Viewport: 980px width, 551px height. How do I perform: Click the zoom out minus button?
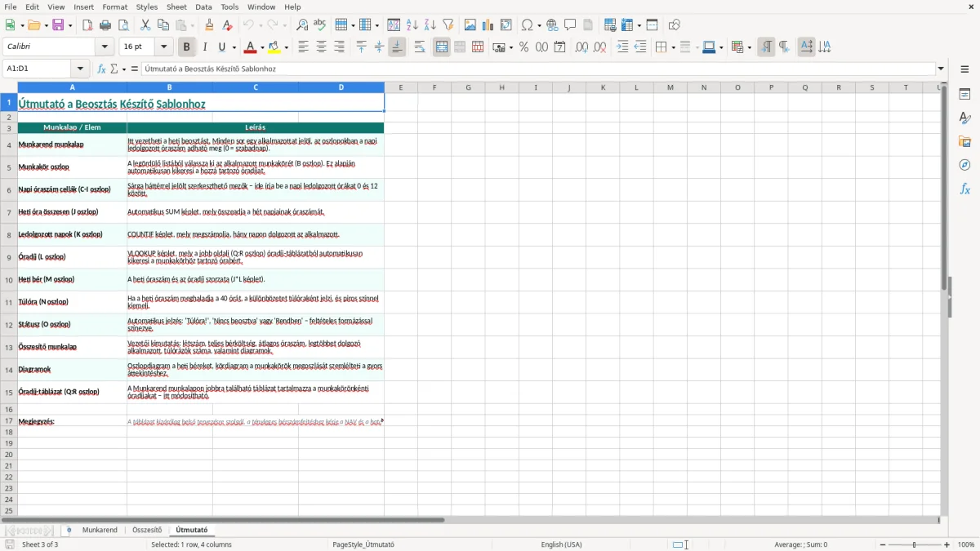coord(881,544)
